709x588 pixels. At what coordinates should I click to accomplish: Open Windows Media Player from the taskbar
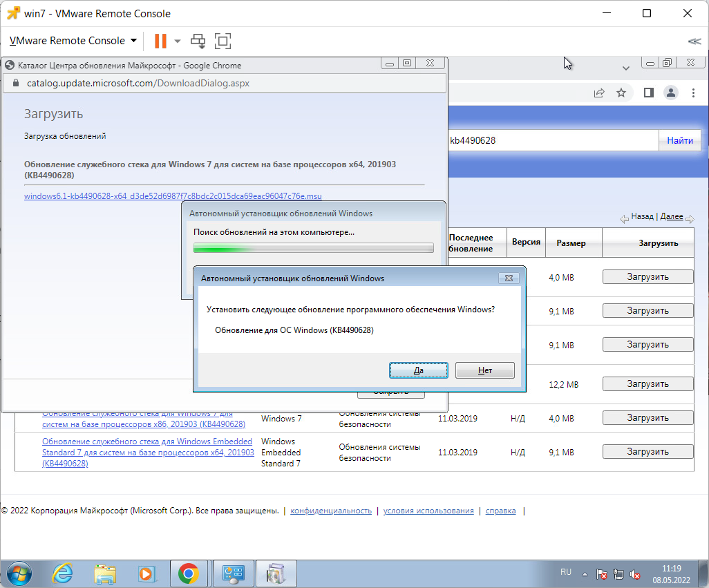146,574
